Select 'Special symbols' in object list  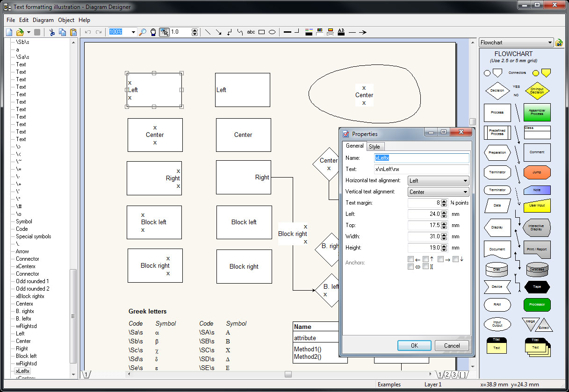(34, 236)
